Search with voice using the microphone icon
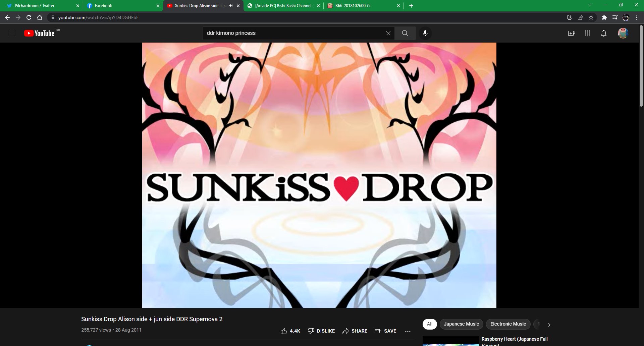 point(425,33)
